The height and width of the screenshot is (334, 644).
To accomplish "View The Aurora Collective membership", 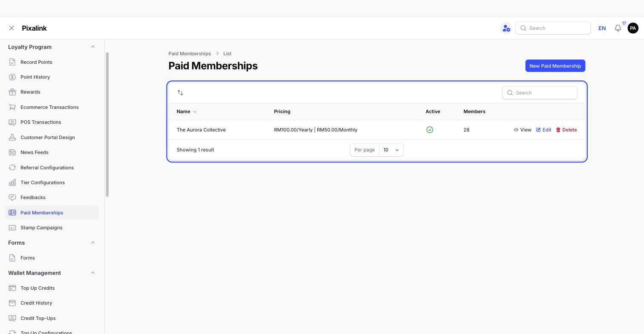I will 523,130.
